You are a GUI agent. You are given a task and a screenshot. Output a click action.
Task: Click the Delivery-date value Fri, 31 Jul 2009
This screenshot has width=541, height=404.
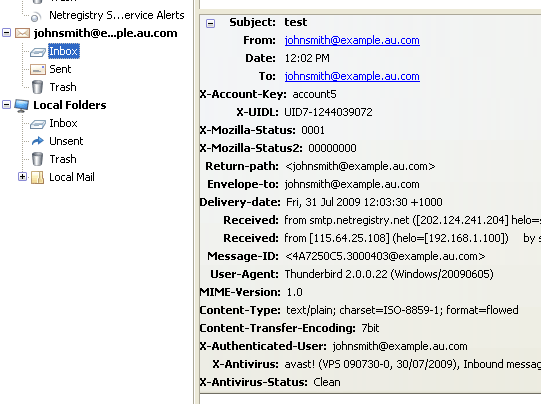click(x=364, y=202)
